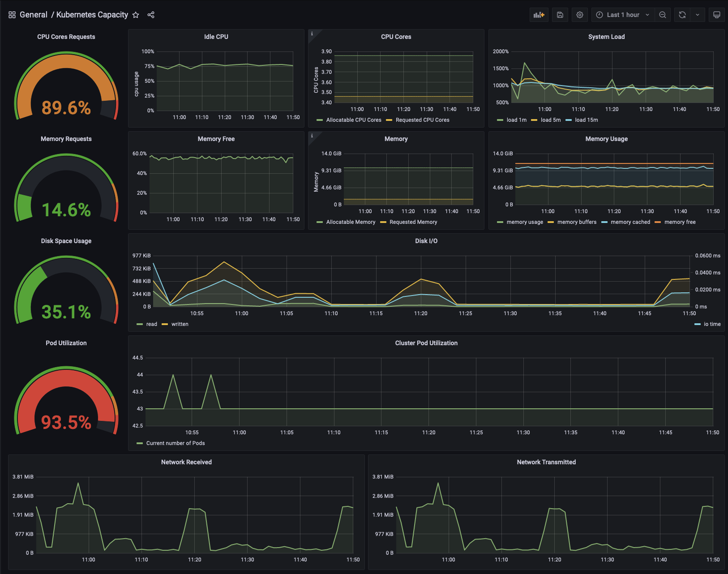
Task: Refresh the dashboard
Action: tap(682, 15)
